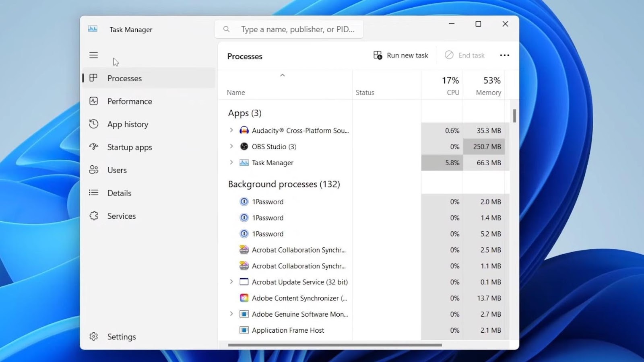Select the Apps (3) group header

pos(245,113)
